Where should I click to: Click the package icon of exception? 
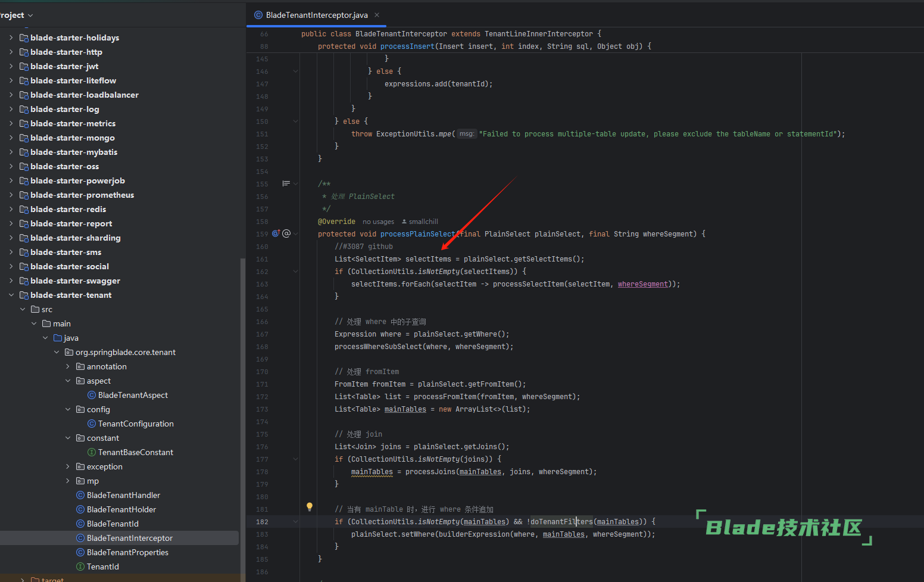pos(80,466)
